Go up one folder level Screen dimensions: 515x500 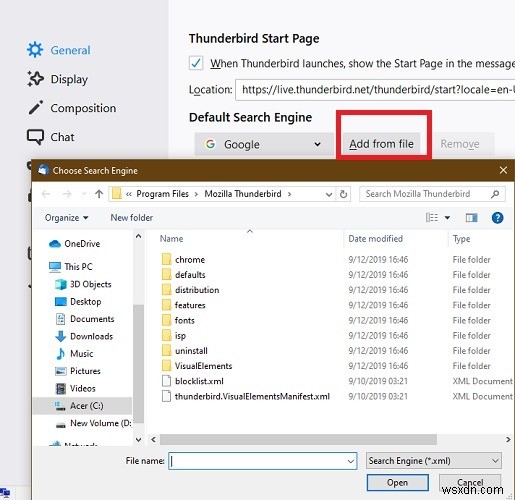coord(99,194)
